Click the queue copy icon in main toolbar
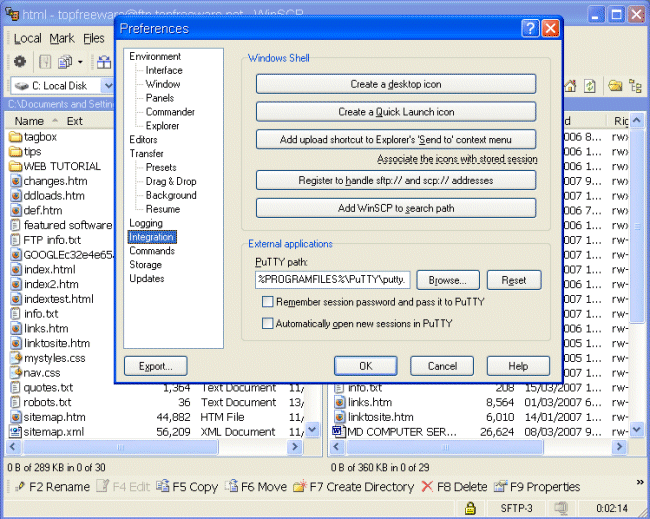 pos(65,62)
